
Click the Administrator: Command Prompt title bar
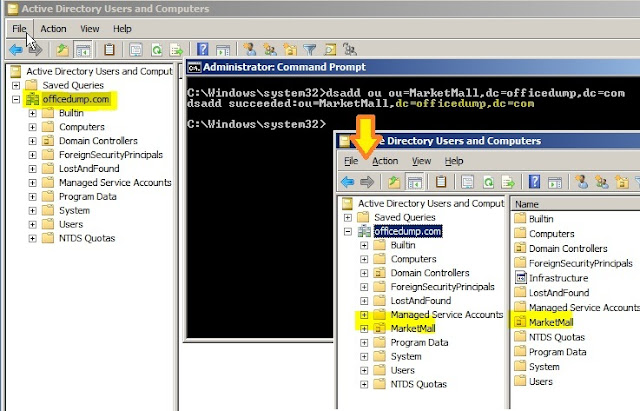coord(413,67)
